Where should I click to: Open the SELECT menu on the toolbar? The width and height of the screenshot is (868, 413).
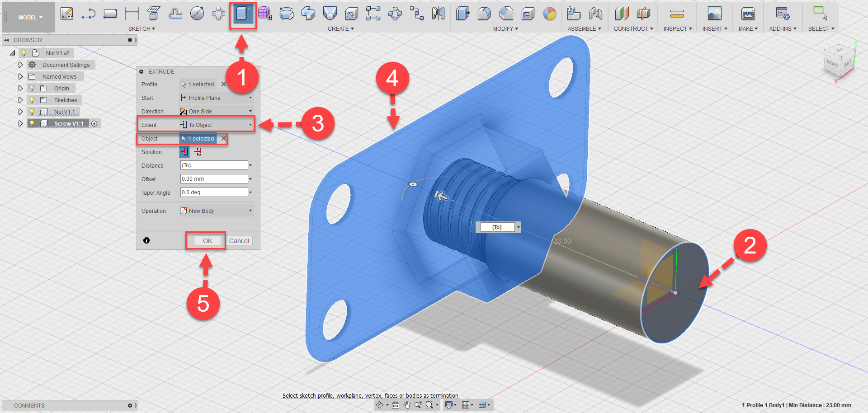[x=821, y=28]
